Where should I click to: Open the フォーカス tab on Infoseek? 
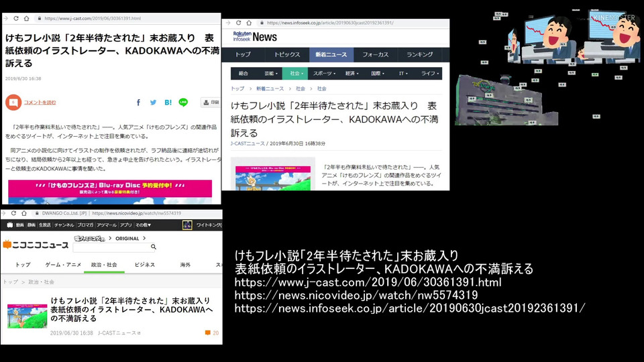[x=376, y=54]
